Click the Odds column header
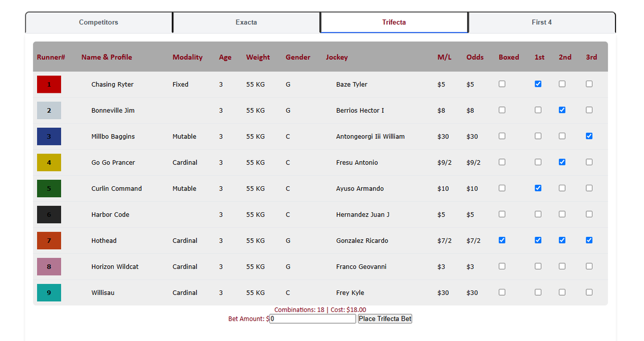Viewport: 644px width, 341px height. pyautogui.click(x=475, y=57)
